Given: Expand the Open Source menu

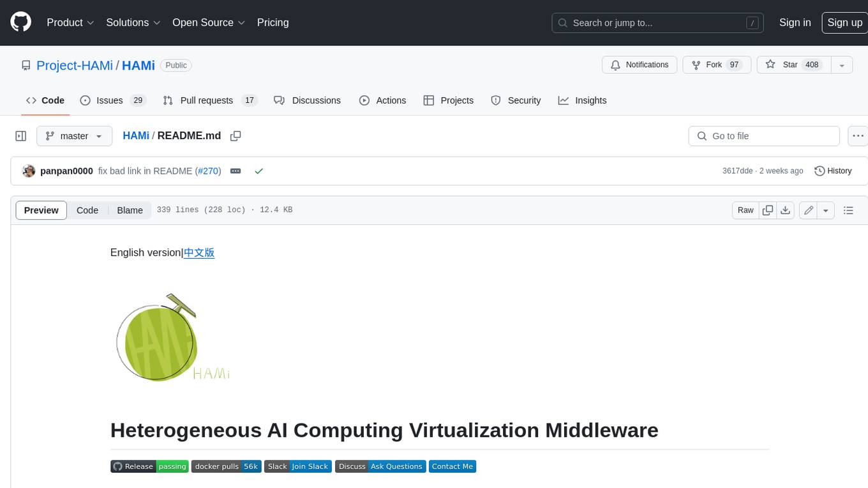Looking at the screenshot, I should (x=209, y=22).
